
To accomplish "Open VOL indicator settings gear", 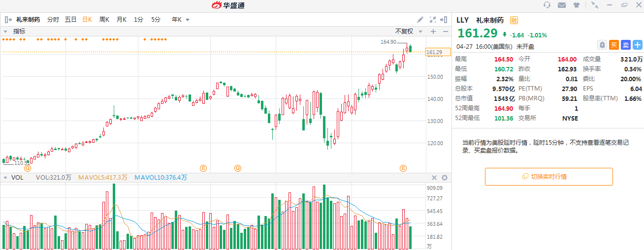I will coord(445,178).
